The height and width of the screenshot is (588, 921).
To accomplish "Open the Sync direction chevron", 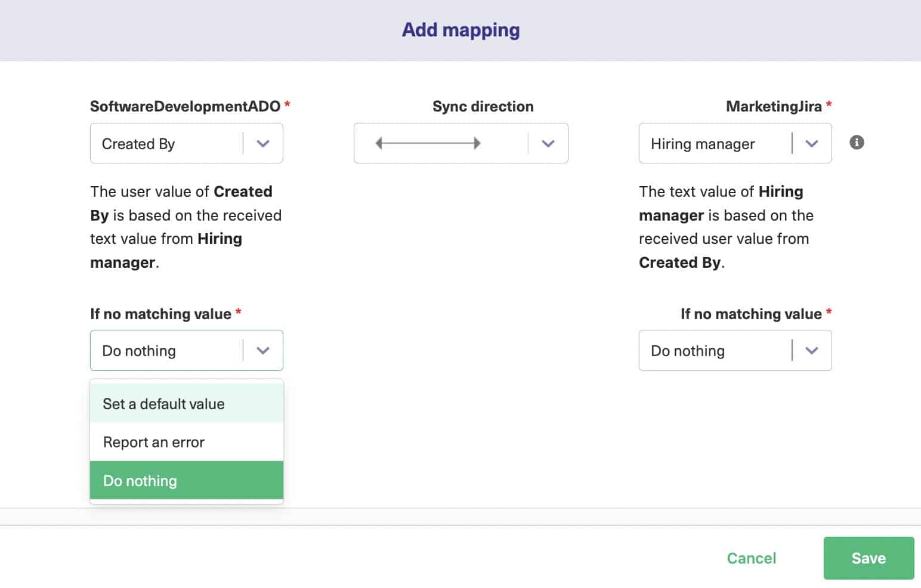I will pos(548,143).
